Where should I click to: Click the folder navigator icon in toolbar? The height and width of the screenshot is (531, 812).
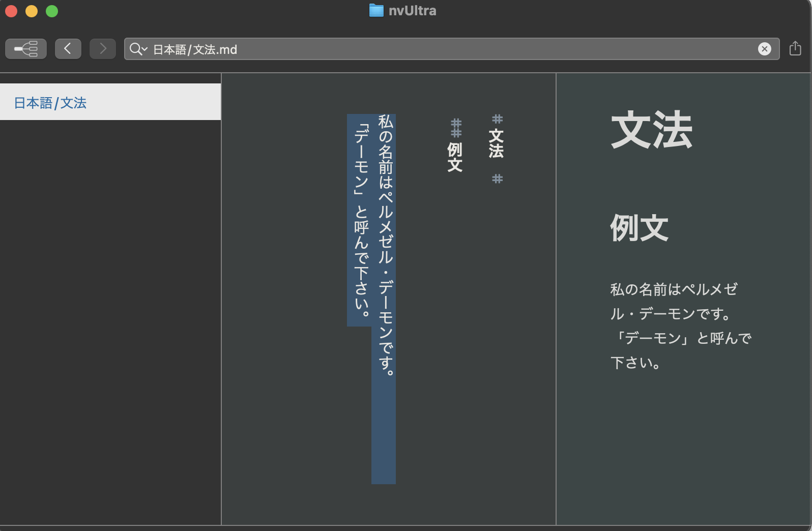[26, 49]
